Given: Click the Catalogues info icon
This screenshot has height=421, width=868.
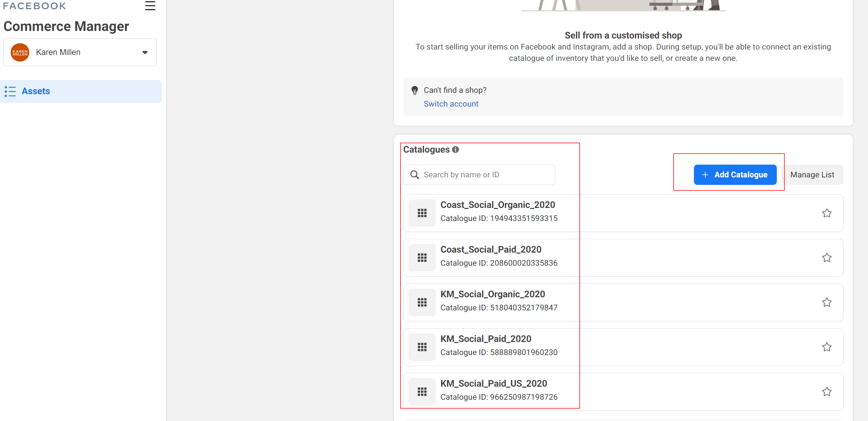Looking at the screenshot, I should point(456,149).
